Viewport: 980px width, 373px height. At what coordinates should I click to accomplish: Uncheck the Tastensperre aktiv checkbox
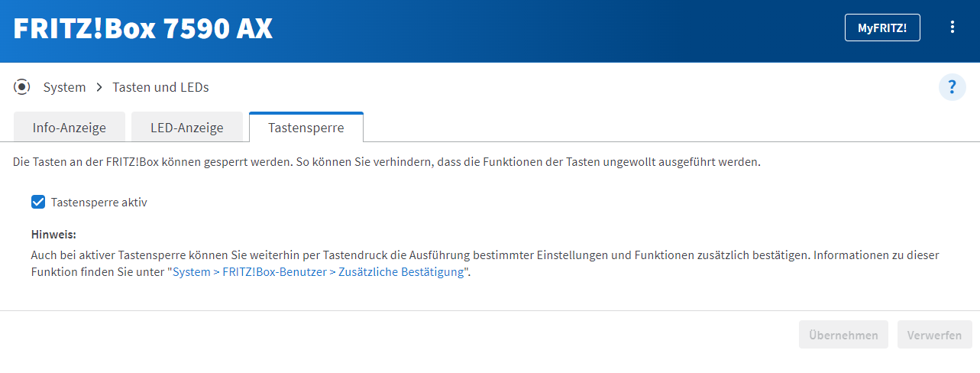click(38, 203)
